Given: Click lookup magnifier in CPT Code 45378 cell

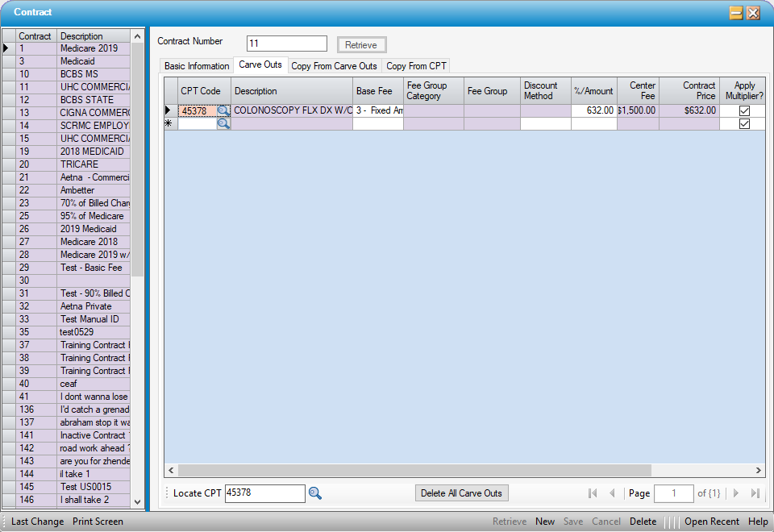Looking at the screenshot, I should [223, 111].
